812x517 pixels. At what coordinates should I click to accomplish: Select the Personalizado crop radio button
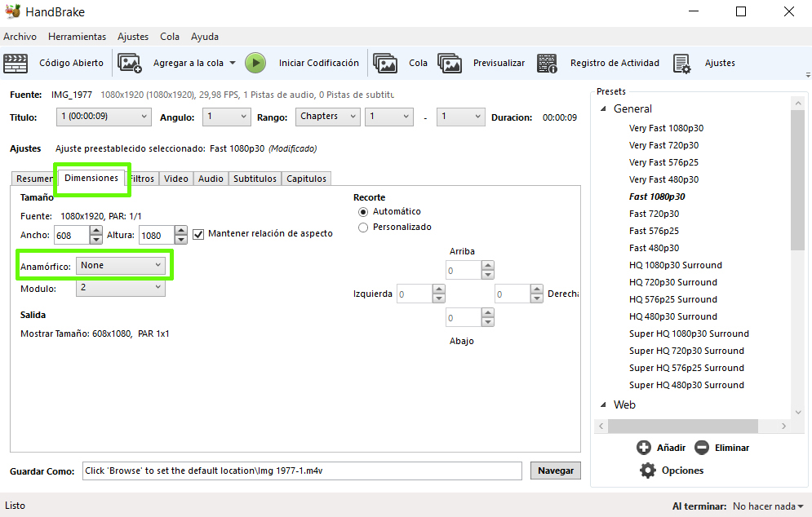click(x=363, y=228)
